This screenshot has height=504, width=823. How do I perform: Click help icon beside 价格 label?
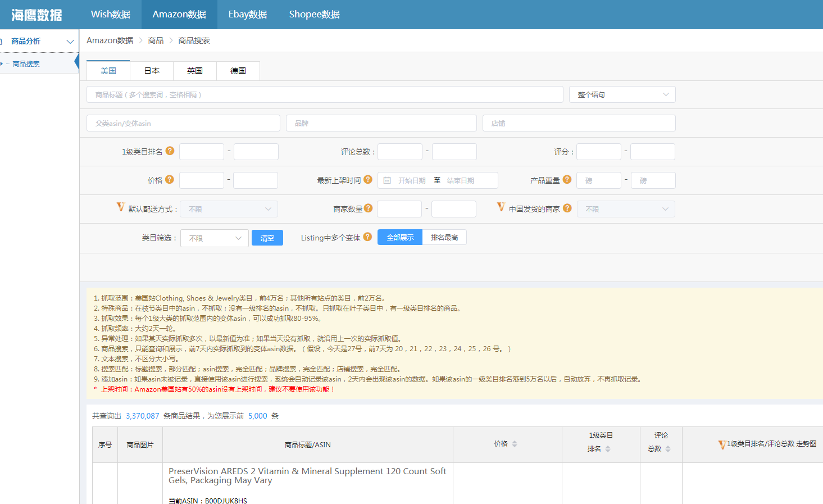point(169,179)
